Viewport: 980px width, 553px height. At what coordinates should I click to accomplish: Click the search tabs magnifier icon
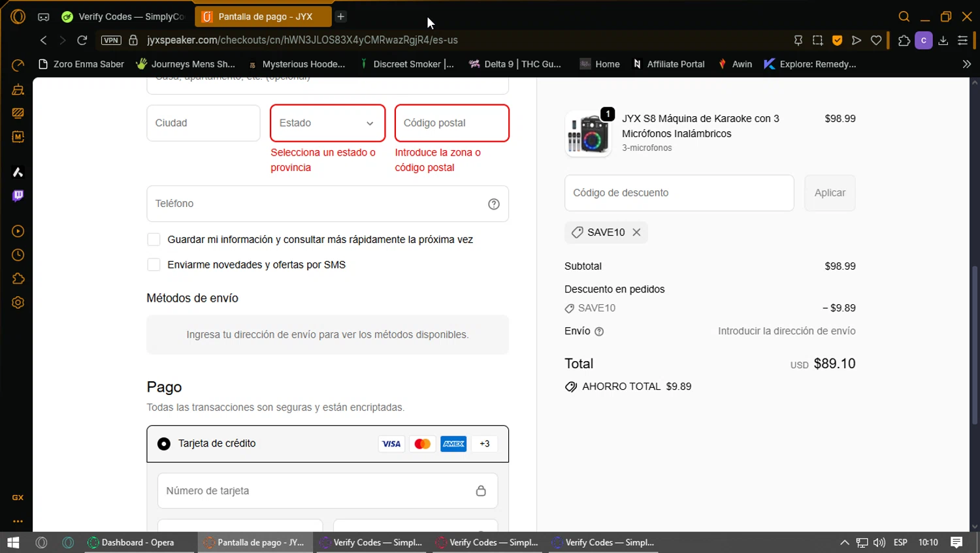click(x=904, y=16)
